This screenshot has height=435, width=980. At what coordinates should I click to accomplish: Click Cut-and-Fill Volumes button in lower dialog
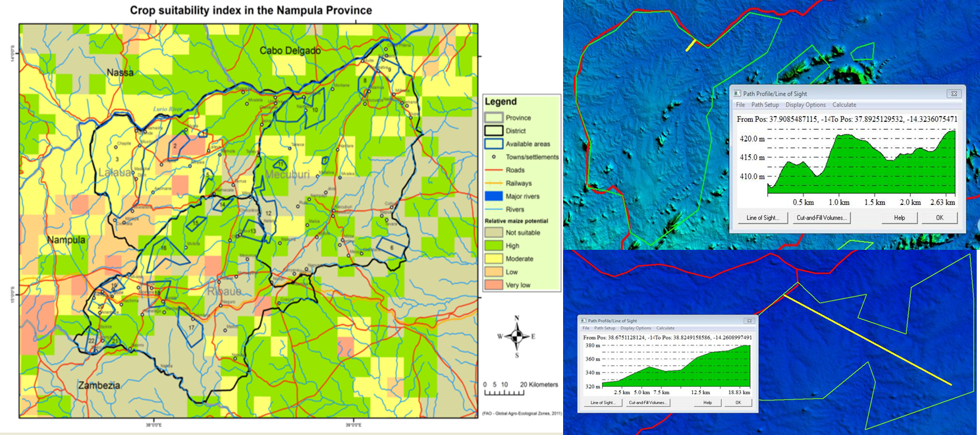tap(648, 402)
